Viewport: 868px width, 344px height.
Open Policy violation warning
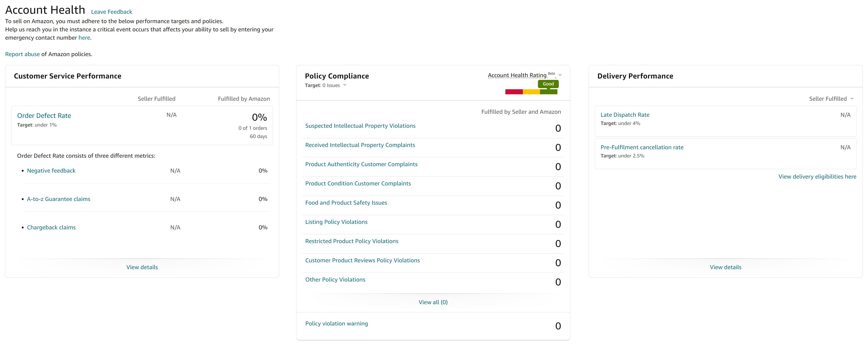(336, 323)
